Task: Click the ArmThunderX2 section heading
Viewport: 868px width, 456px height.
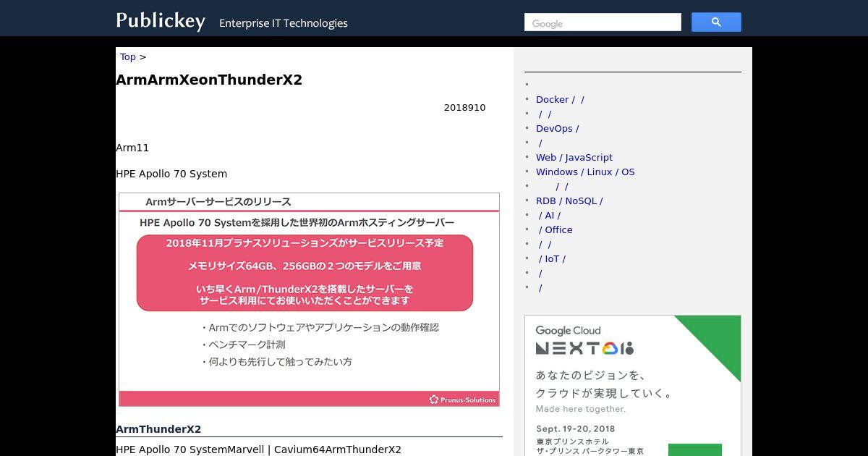Action: click(x=158, y=429)
